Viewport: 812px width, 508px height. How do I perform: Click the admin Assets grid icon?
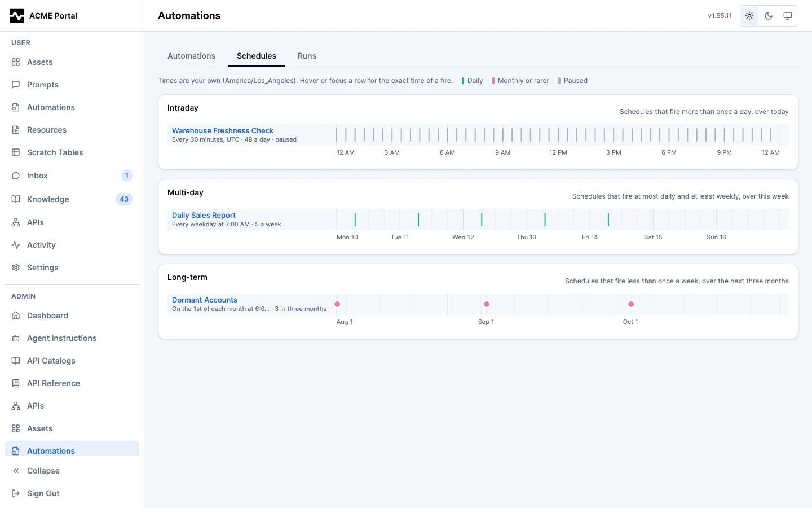tap(16, 428)
